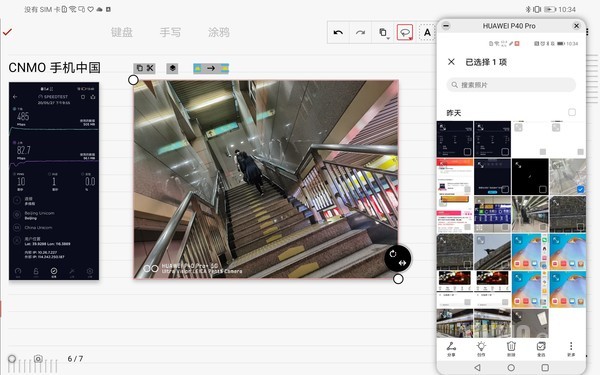This screenshot has height=375, width=600.
Task: Expand first Speedtest thumbnail full view
Action: 443,127
